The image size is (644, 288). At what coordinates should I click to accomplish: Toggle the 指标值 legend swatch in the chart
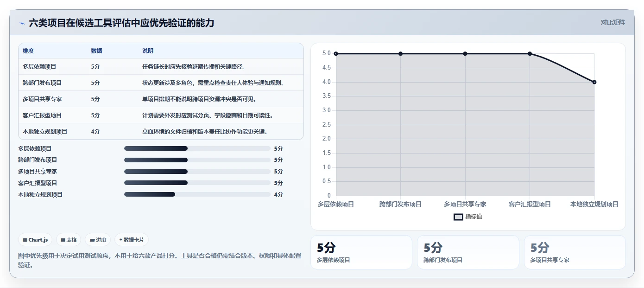(x=458, y=217)
